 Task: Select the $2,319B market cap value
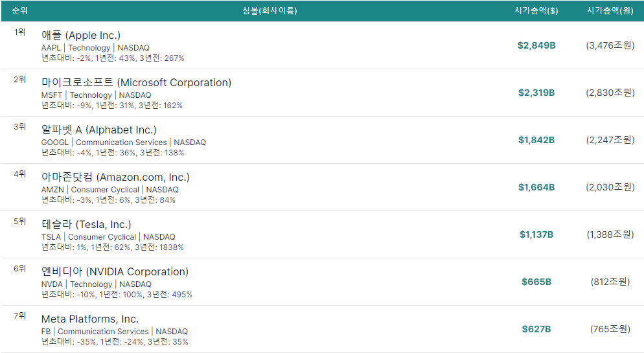(536, 93)
